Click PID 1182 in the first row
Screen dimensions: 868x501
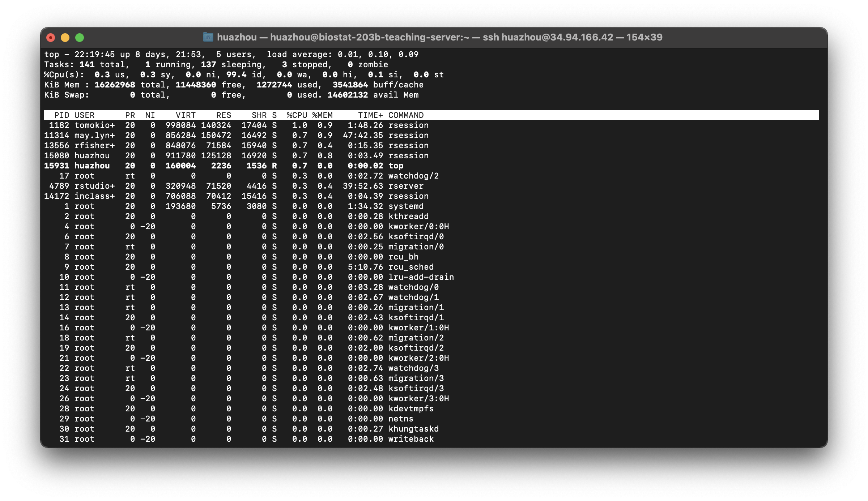59,125
